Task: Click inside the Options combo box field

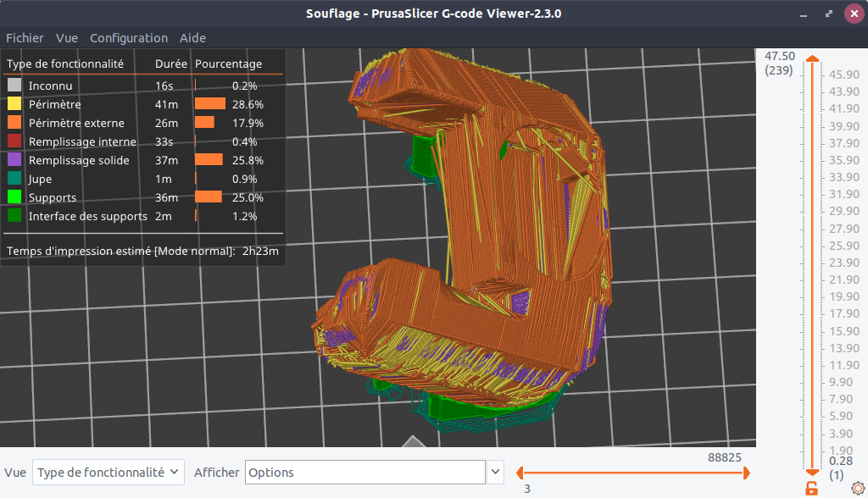Action: pos(365,473)
